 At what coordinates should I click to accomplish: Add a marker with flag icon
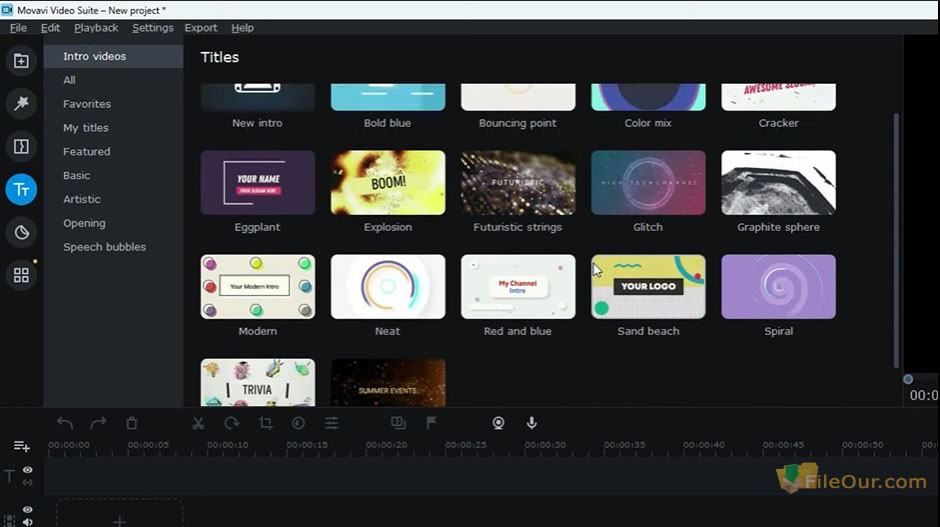pos(431,423)
